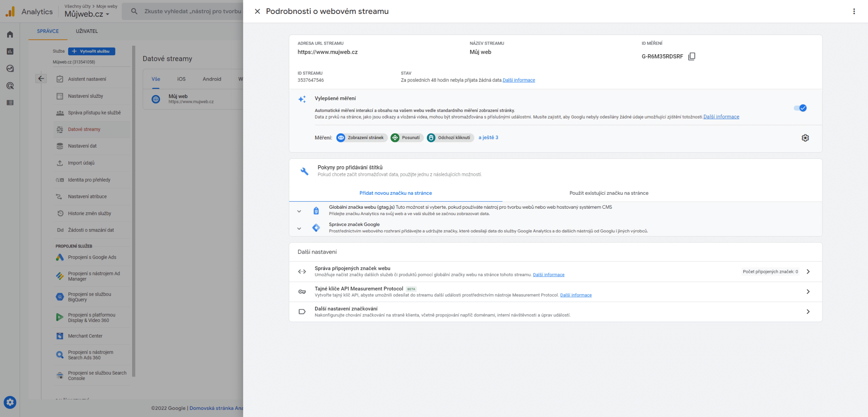Copy the measurement ID G-R6M35RDSRF
Screen dimensions: 868x417
[691, 56]
